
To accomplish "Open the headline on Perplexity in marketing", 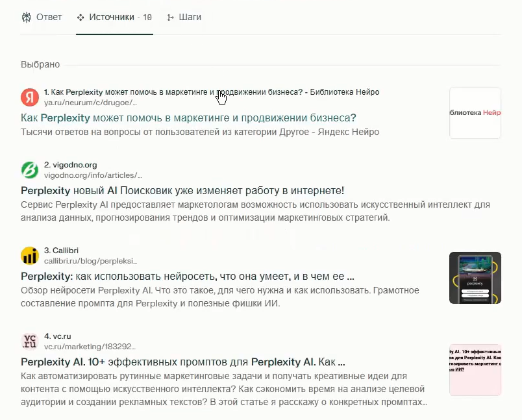I will click(188, 117).
